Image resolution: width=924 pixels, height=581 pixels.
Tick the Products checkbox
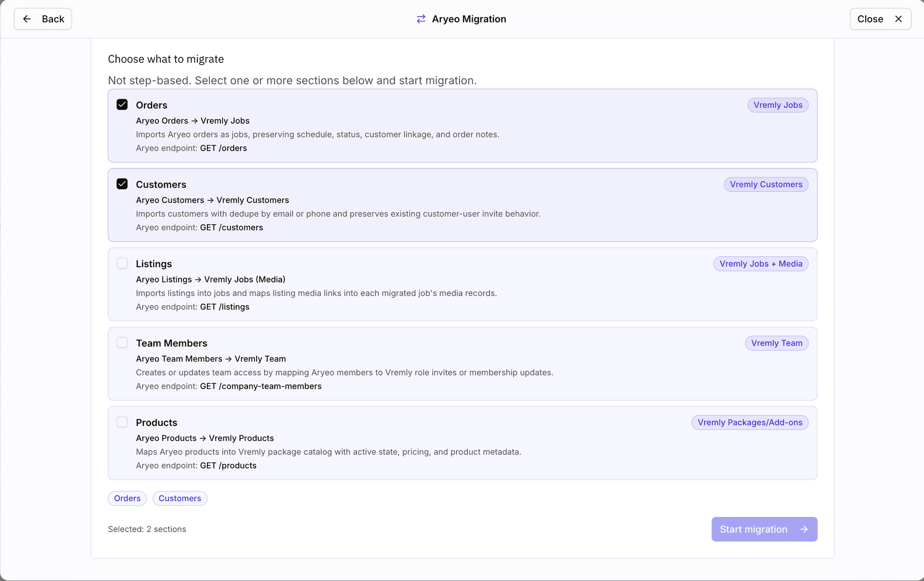tap(122, 422)
